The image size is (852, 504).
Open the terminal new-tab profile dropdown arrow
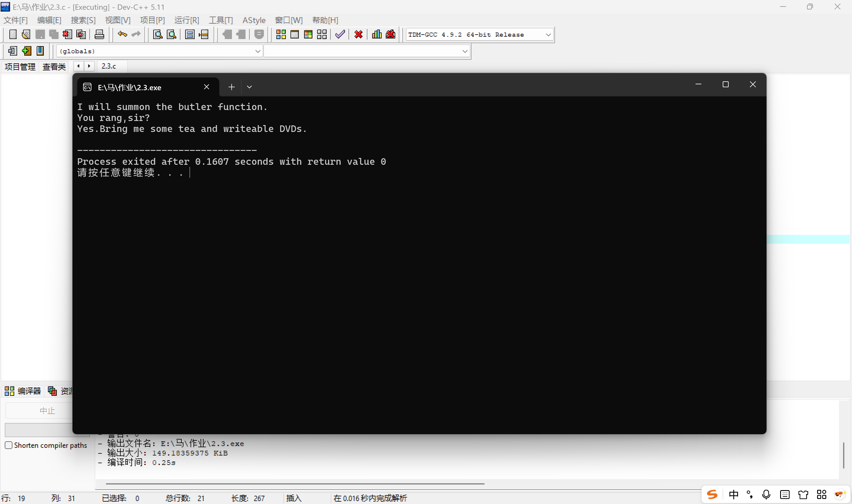(249, 87)
